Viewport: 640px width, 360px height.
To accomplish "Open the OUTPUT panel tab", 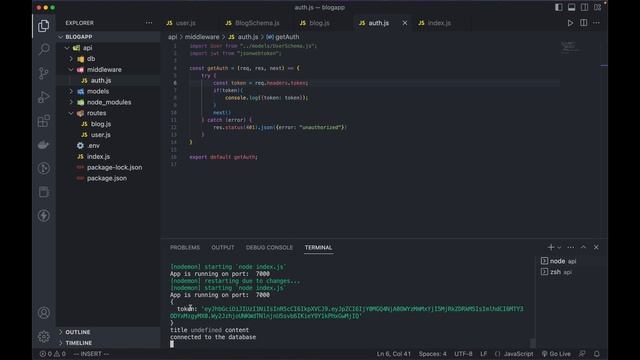I will (223, 247).
